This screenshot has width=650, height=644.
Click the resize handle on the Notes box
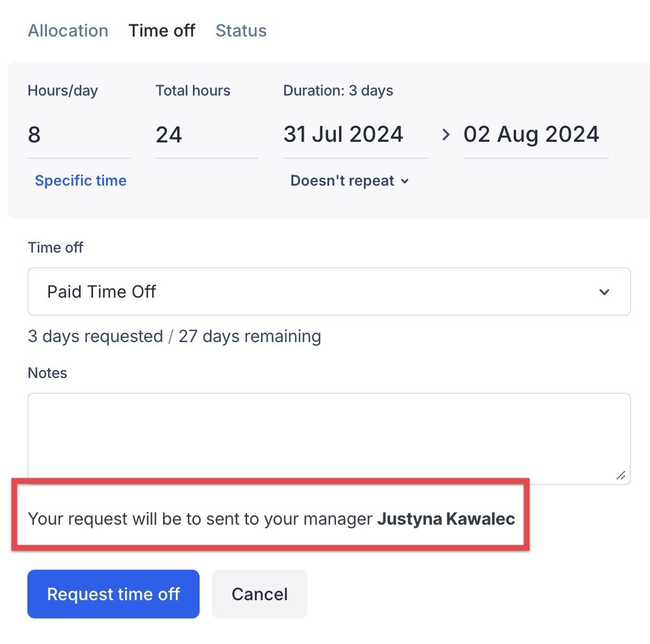tap(620, 475)
